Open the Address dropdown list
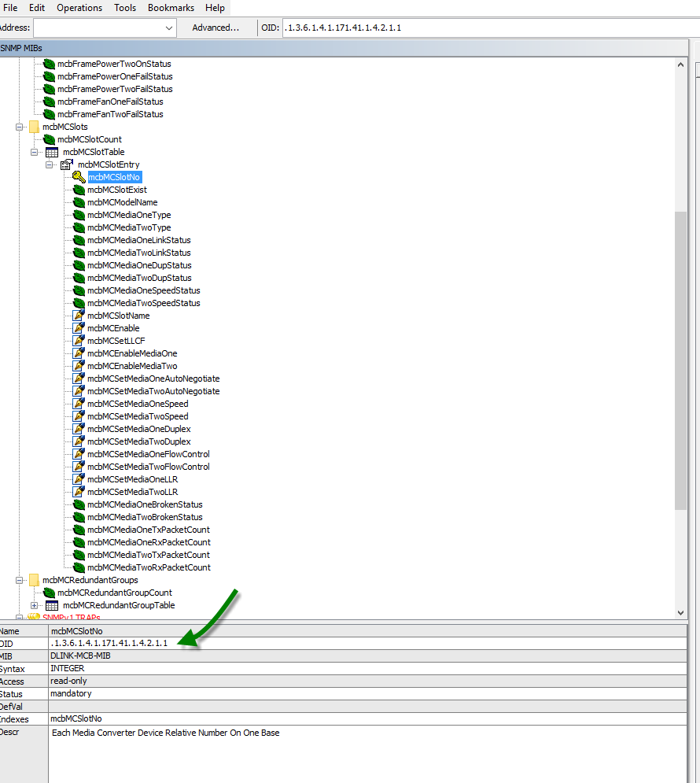 pyautogui.click(x=168, y=28)
